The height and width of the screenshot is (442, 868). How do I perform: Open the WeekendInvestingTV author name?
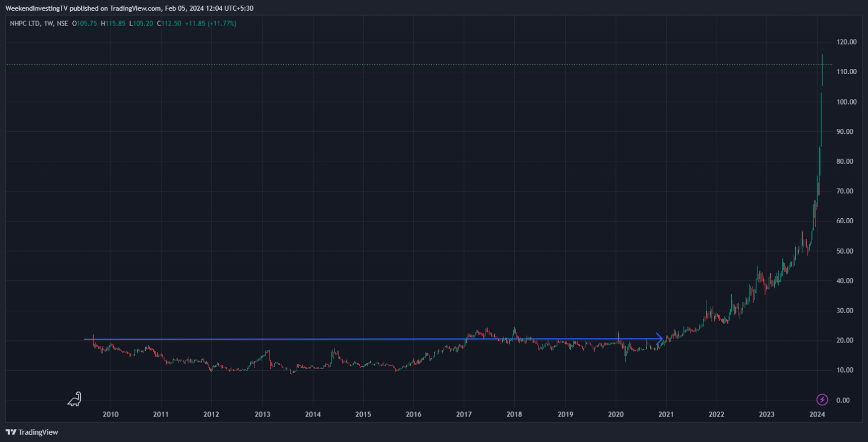click(x=36, y=8)
